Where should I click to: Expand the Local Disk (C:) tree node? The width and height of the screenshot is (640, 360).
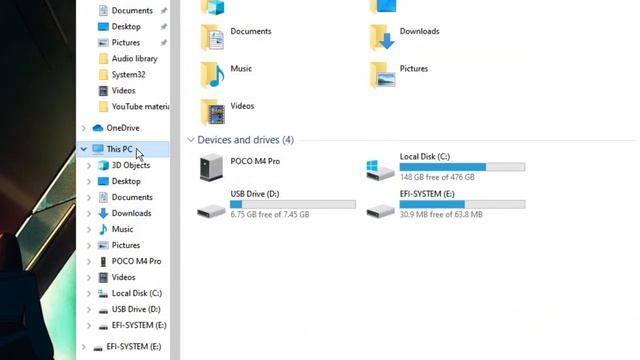coord(89,293)
